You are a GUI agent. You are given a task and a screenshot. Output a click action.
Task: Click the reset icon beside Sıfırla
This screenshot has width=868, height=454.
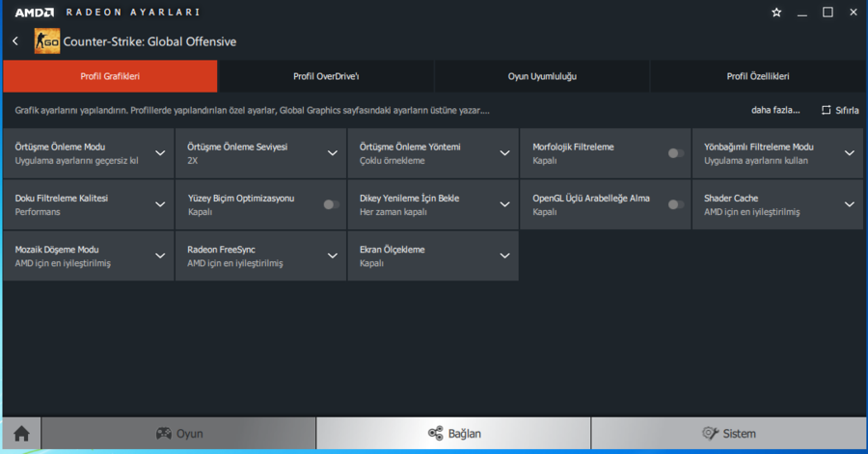(826, 110)
